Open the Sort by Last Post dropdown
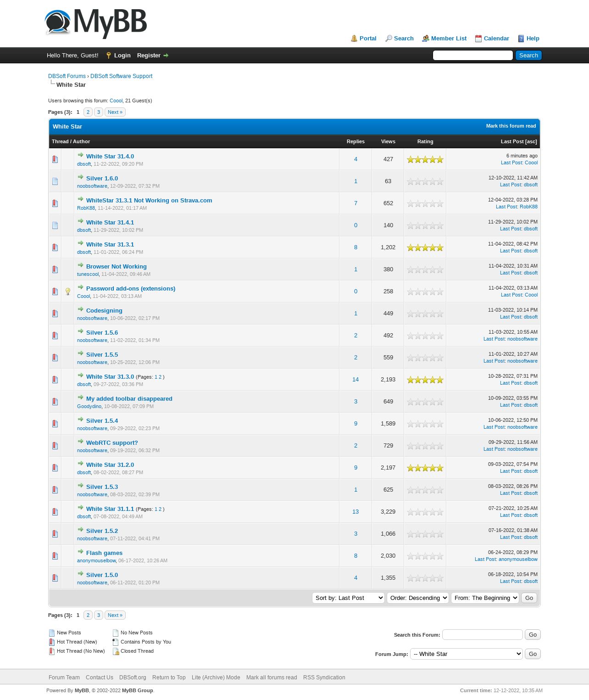The height and width of the screenshot is (700, 589). [x=348, y=598]
